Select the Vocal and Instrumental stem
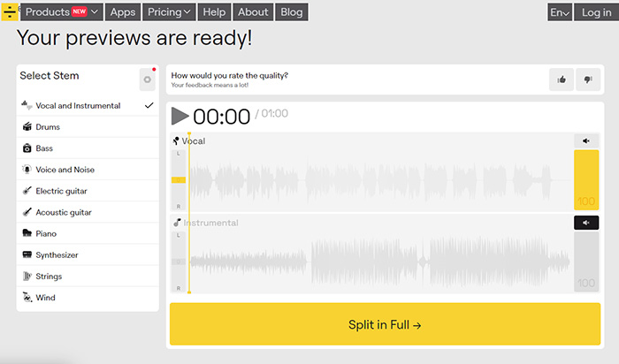The height and width of the screenshot is (364, 619). click(88, 106)
